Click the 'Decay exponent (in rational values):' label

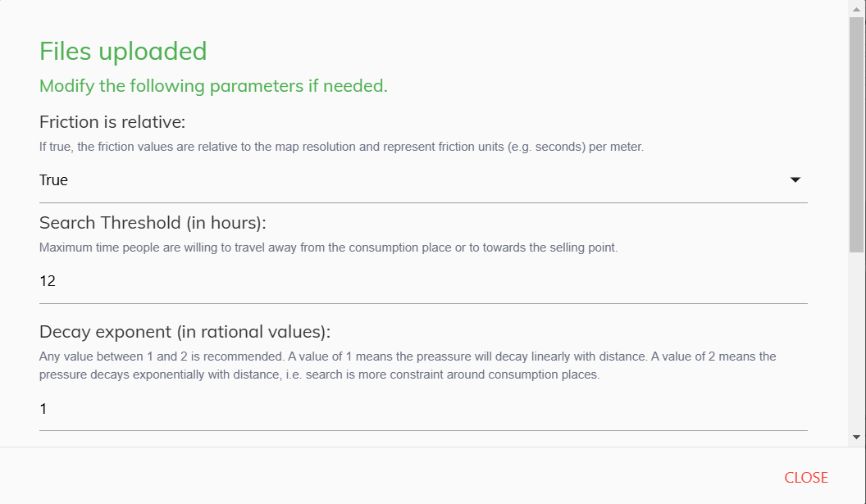(x=185, y=332)
